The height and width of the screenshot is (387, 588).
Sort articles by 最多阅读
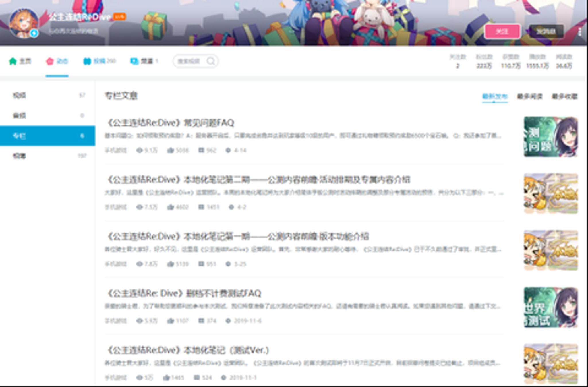pyautogui.click(x=530, y=96)
